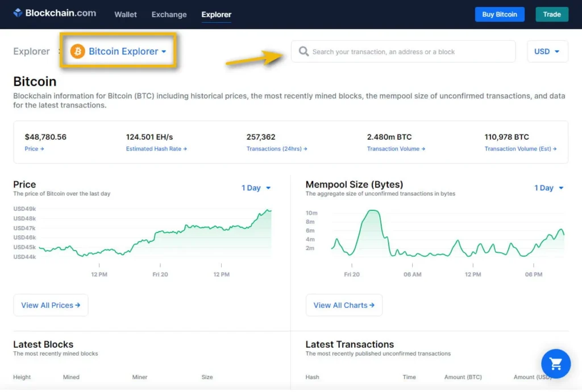
Task: Click the Buy Bitcoin button
Action: [x=500, y=14]
